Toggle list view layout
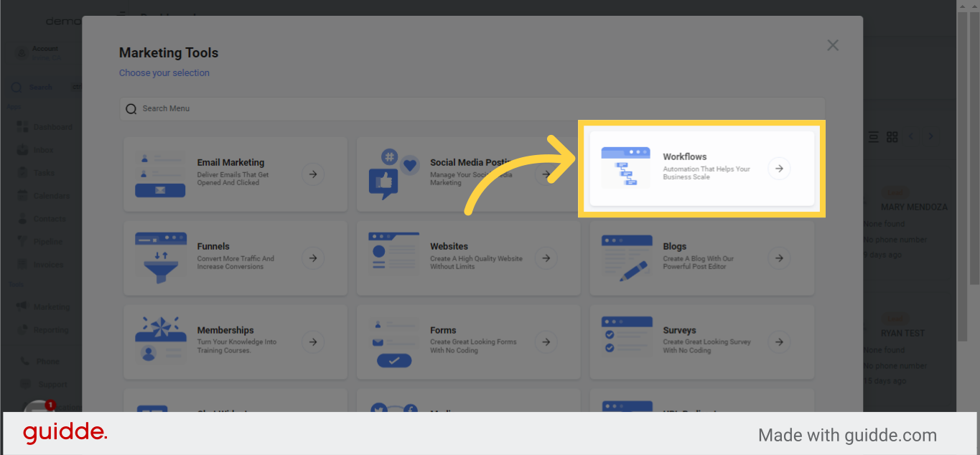This screenshot has width=980, height=455. 873,136
